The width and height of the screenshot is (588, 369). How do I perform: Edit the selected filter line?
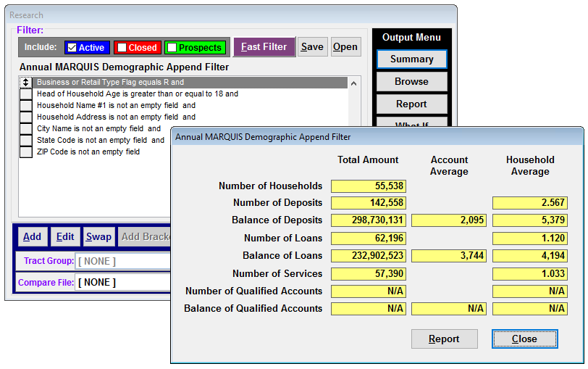[x=65, y=237]
